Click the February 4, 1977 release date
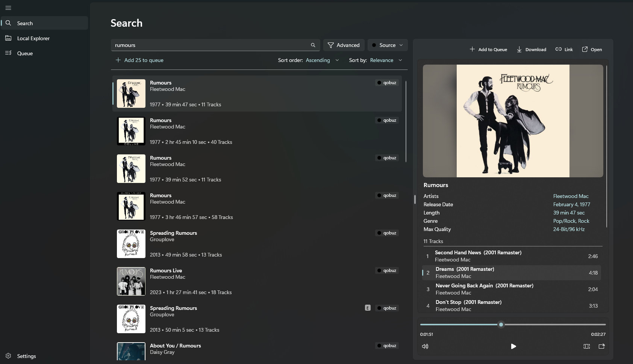Screen dimensions: 633x364 pos(571,204)
